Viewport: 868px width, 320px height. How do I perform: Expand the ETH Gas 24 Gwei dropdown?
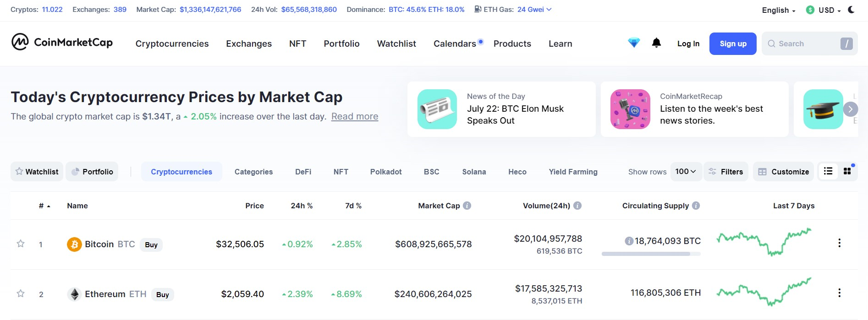[x=534, y=10]
